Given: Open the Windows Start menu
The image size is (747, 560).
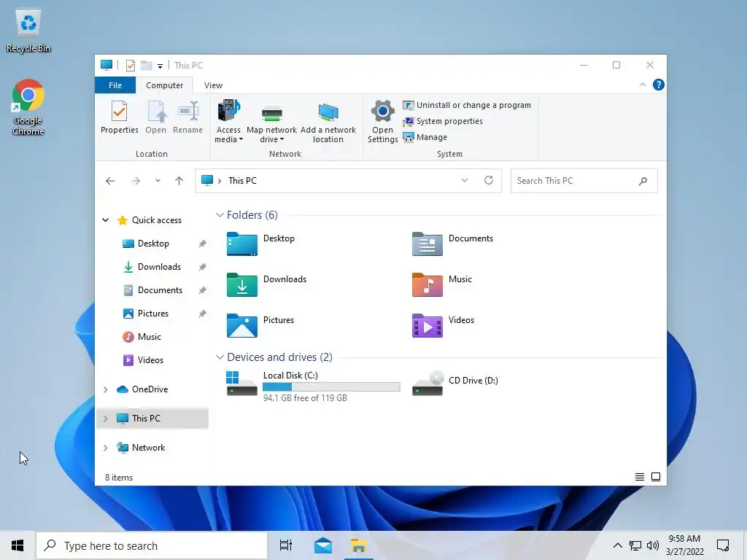Looking at the screenshot, I should 18,545.
